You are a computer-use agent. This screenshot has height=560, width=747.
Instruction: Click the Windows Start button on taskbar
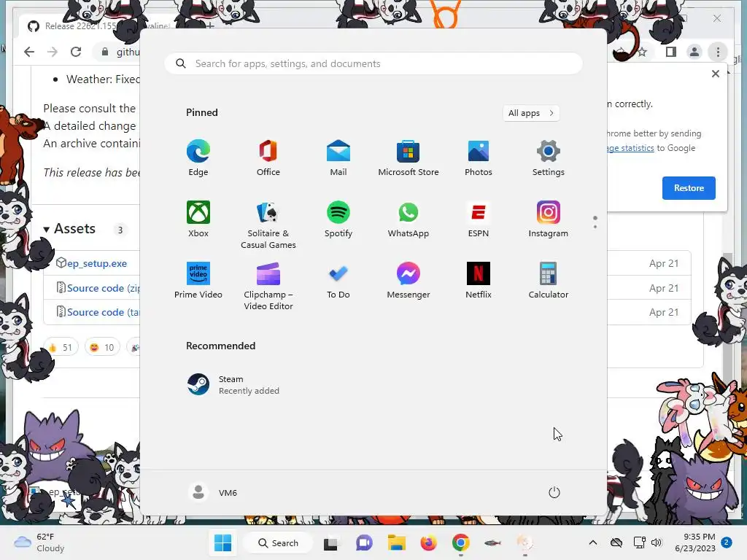click(x=222, y=542)
